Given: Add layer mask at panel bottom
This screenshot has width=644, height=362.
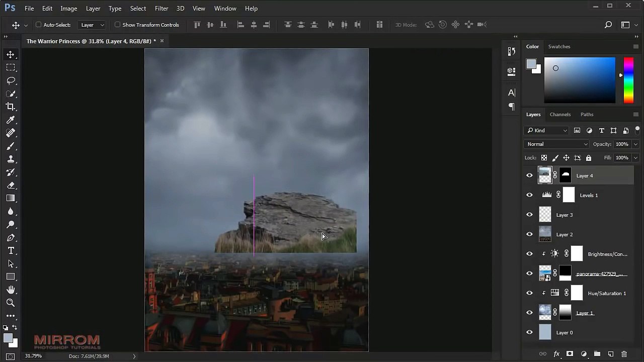Looking at the screenshot, I should tap(570, 354).
